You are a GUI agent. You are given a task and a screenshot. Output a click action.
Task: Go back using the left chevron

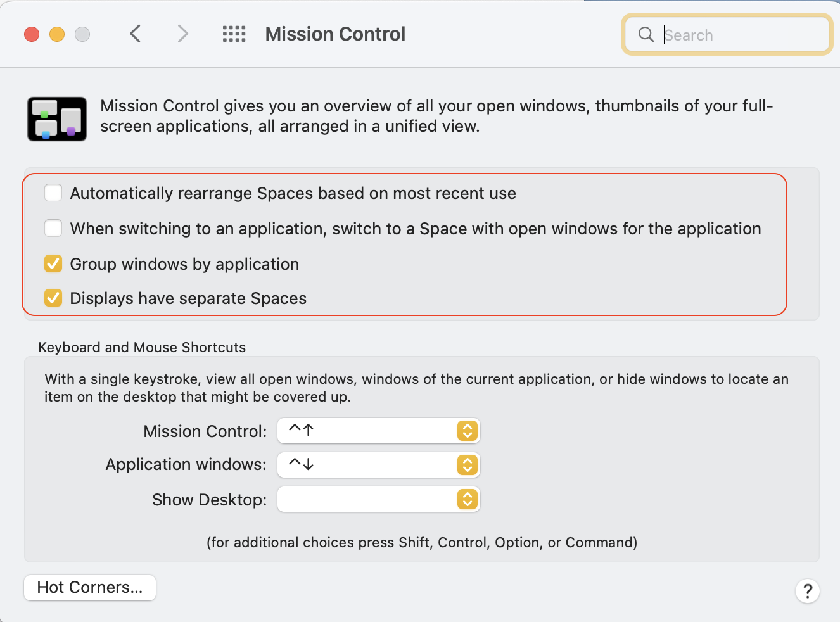pos(135,34)
